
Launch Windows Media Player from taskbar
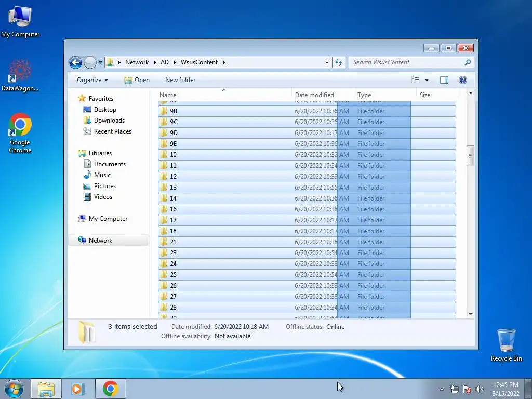tap(78, 389)
